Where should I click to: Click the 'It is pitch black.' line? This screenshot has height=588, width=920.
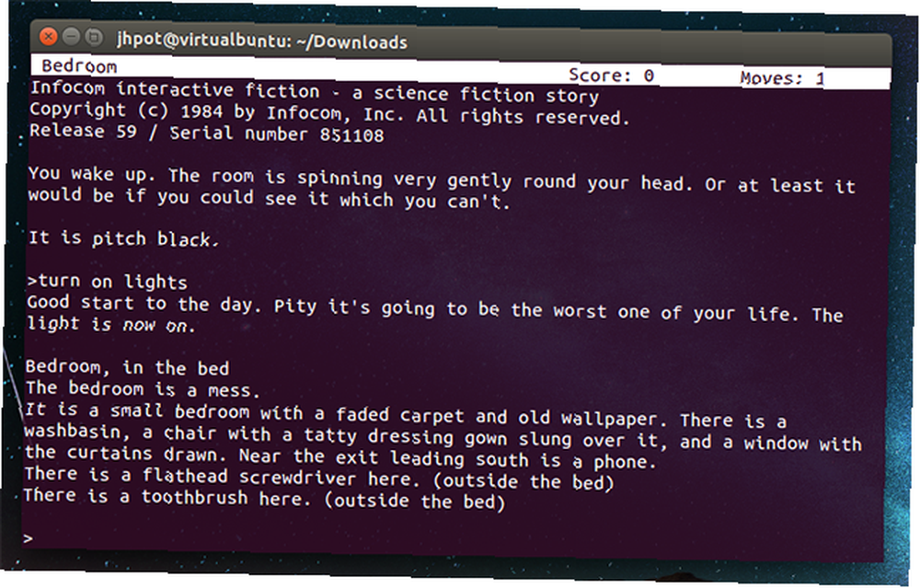[x=124, y=237]
